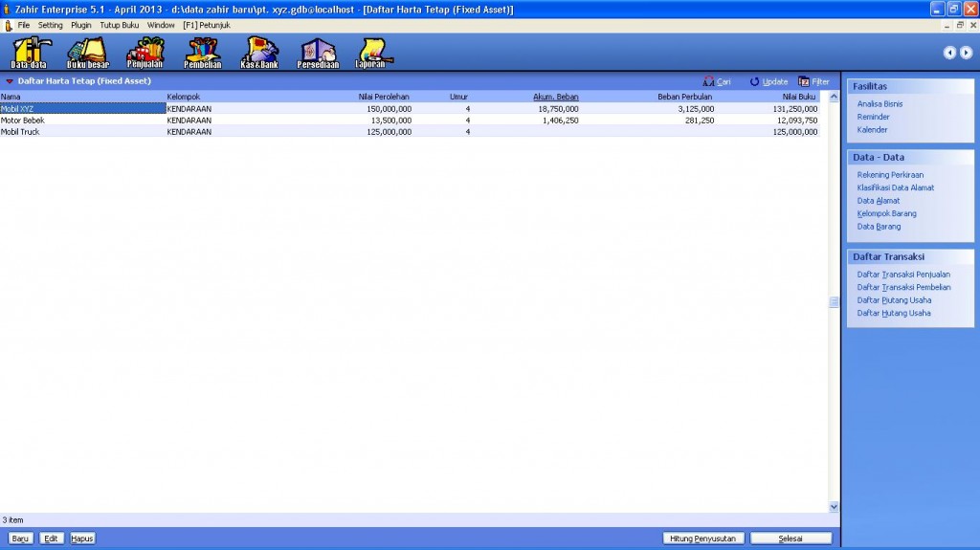Open Daftar Transaksi Penjualan link
The height and width of the screenshot is (550, 980).
pos(903,274)
